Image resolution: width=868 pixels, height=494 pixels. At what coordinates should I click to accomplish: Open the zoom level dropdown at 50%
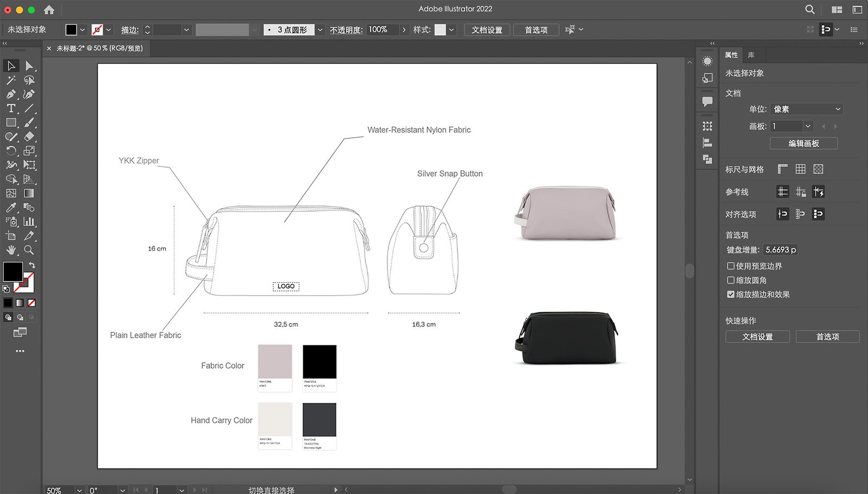79,490
